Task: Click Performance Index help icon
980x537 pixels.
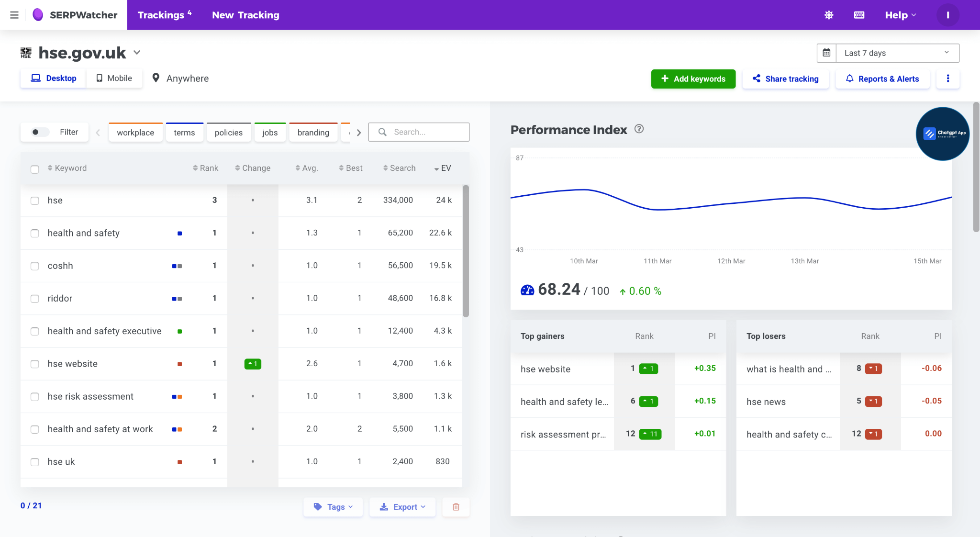Action: click(x=639, y=129)
